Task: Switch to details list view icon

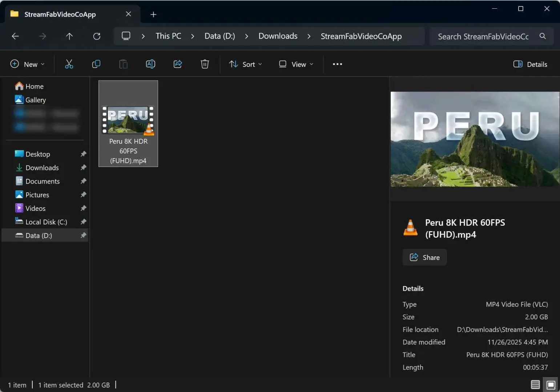Action: (535, 384)
